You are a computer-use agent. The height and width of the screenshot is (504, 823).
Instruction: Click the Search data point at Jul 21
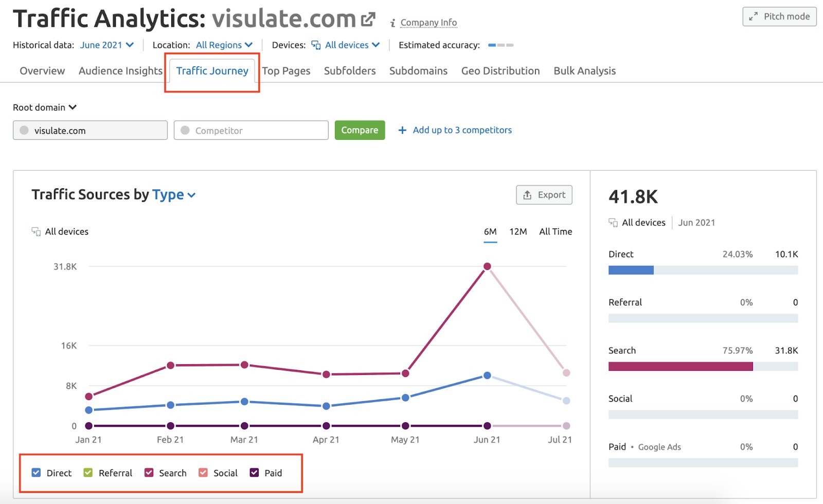pyautogui.click(x=566, y=373)
